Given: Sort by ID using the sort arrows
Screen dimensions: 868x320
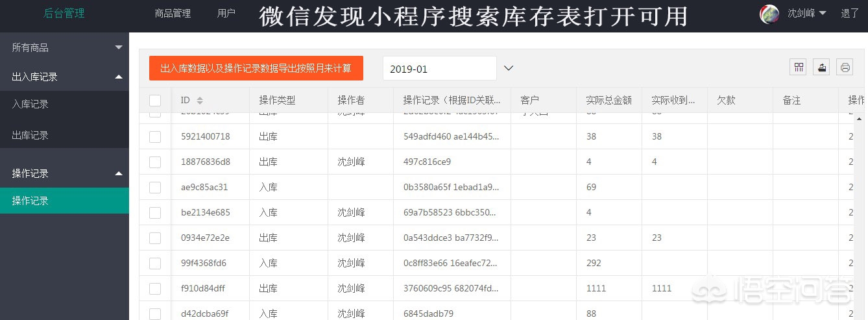Looking at the screenshot, I should [200, 101].
